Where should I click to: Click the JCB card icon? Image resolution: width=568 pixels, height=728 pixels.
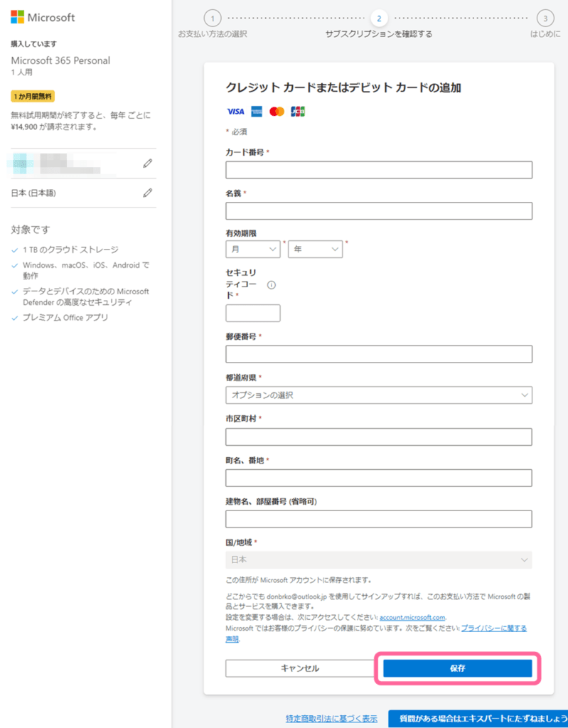(298, 112)
